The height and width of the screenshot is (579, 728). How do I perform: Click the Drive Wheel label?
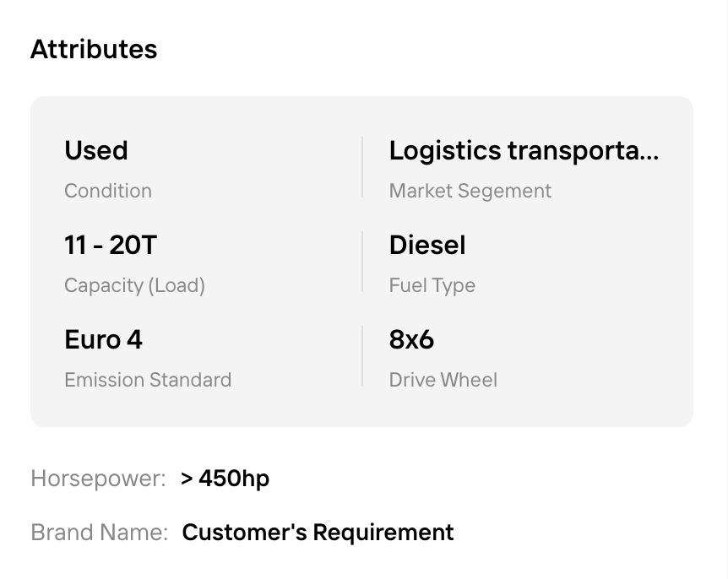[x=443, y=380]
